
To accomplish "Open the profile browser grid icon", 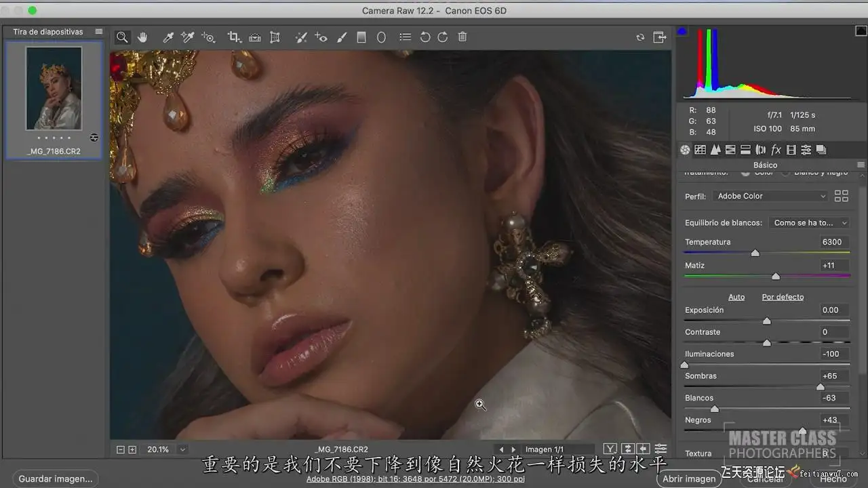I will tap(842, 196).
